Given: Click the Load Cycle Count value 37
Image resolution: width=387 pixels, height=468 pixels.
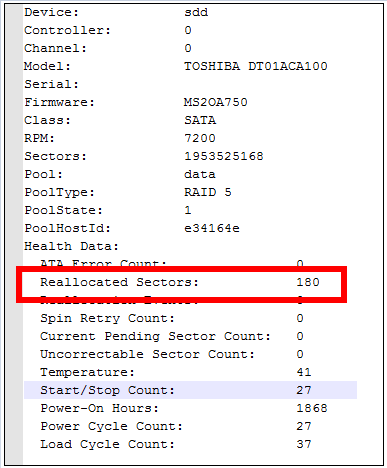Looking at the screenshot, I should pyautogui.click(x=304, y=444).
